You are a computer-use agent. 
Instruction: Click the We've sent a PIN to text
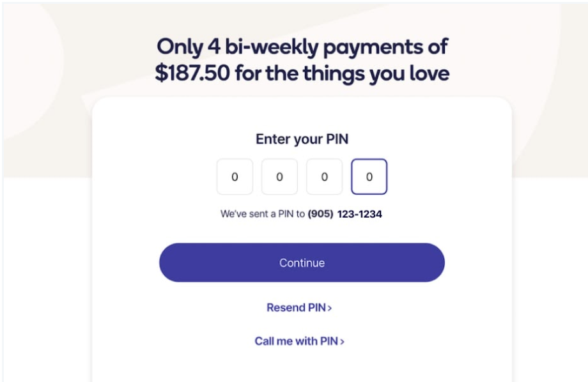click(x=263, y=214)
